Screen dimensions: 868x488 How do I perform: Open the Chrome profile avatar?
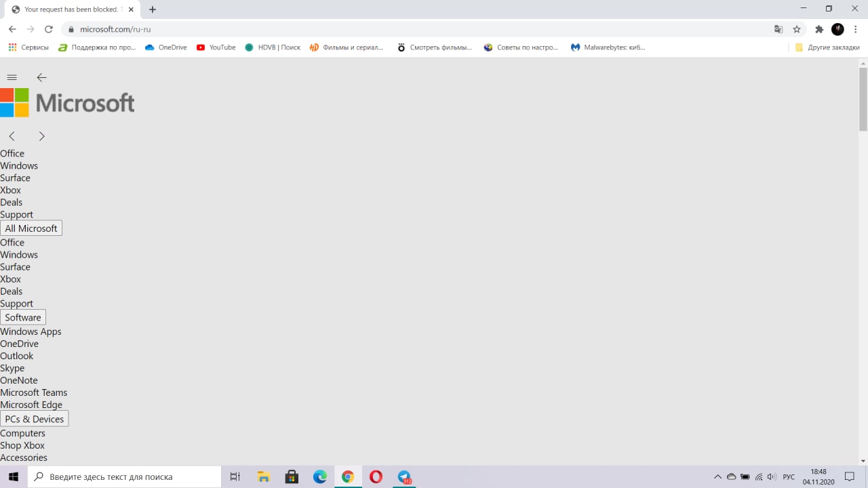(837, 29)
